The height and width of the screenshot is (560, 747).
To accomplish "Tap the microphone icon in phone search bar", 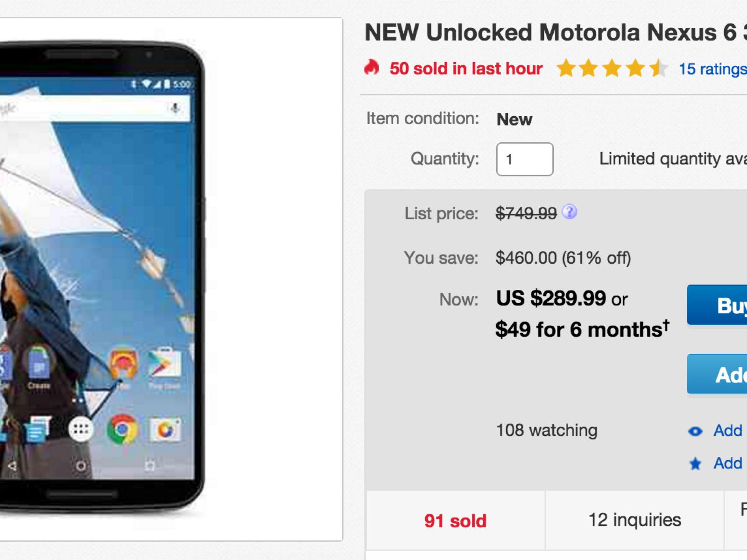I will [x=175, y=109].
